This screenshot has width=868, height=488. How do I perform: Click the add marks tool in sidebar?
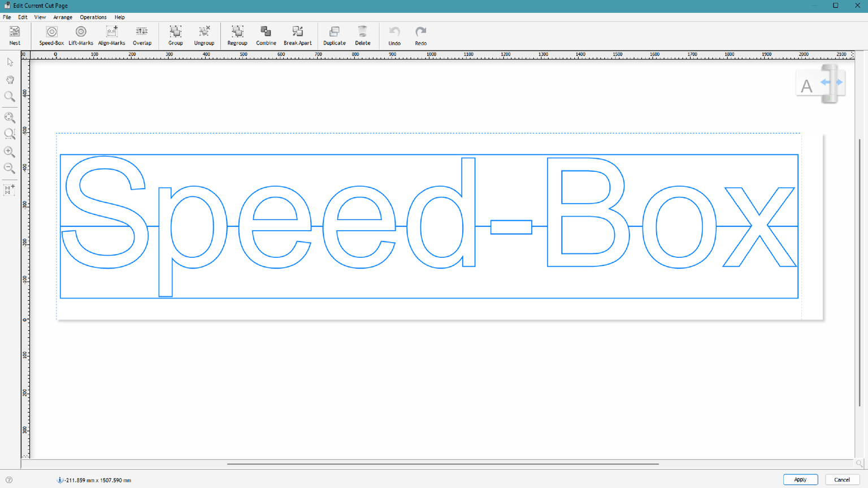click(10, 189)
